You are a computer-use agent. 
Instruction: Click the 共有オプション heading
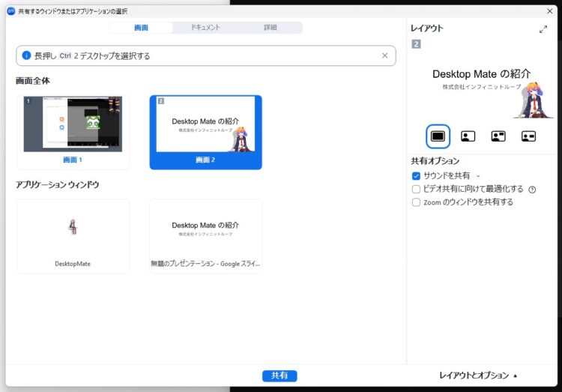pyautogui.click(x=435, y=161)
